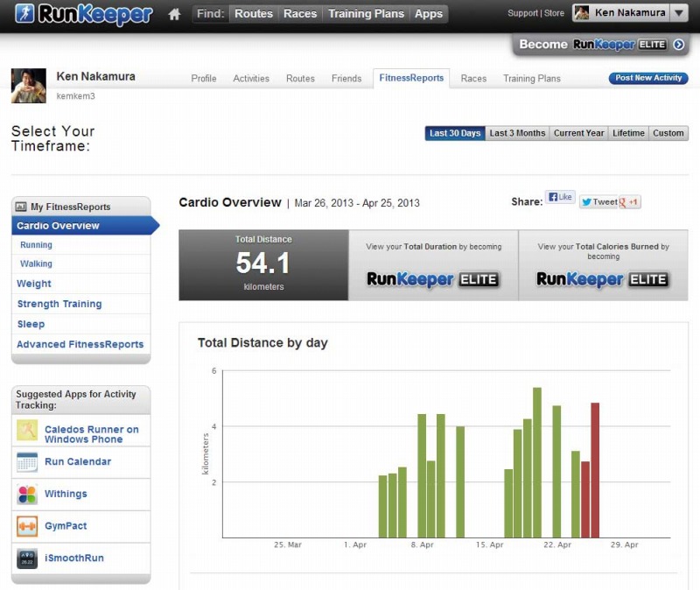
Task: Switch timeframe to Last 3 Months
Action: pos(517,133)
